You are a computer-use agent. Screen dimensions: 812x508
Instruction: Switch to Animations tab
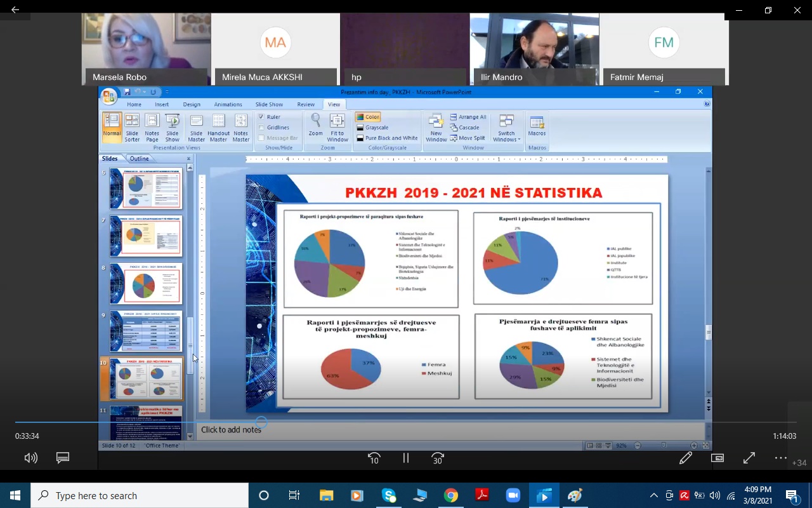tap(228, 104)
